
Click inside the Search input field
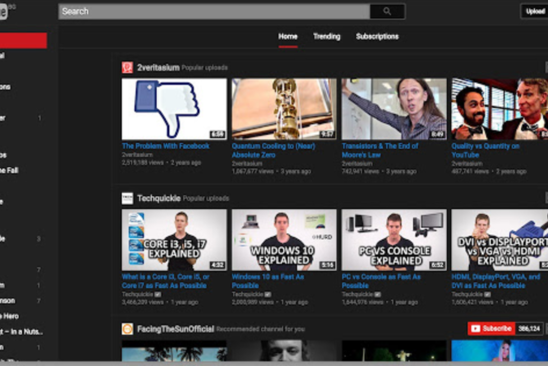(214, 11)
